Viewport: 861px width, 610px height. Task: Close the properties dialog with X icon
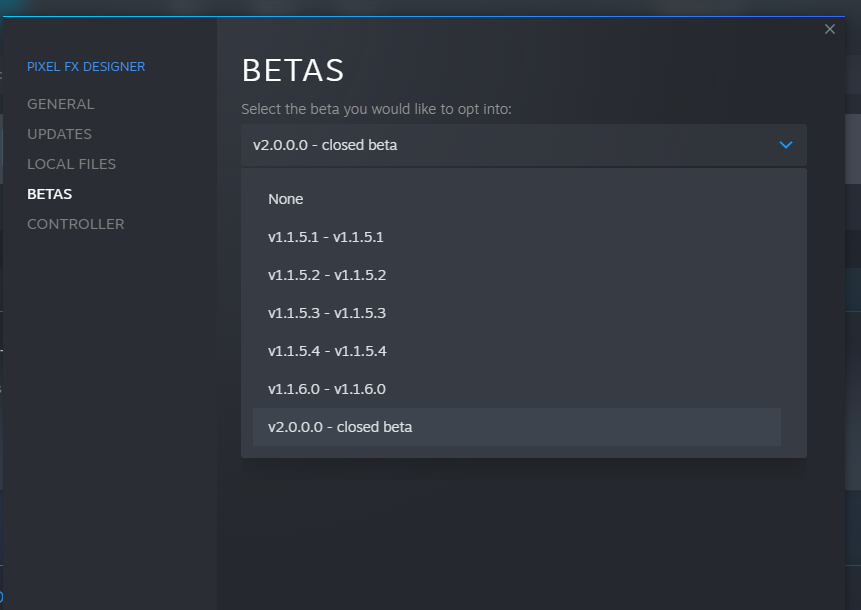(830, 29)
